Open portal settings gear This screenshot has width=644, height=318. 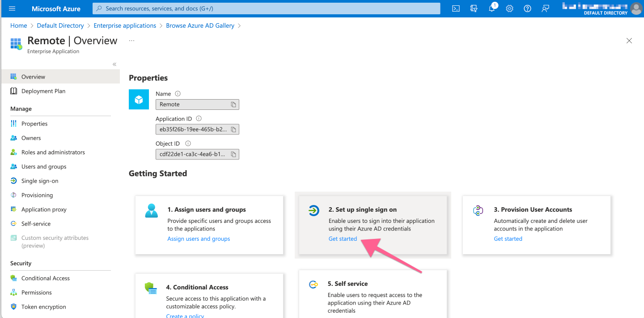509,8
